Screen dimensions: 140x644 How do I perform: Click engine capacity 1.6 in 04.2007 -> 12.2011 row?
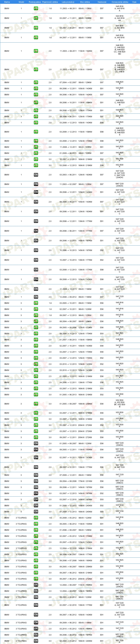(x=50, y=38)
